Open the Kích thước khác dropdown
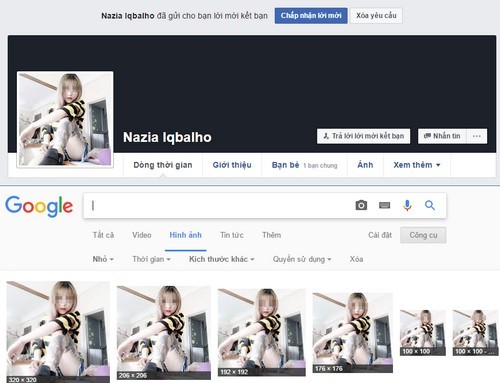 pyautogui.click(x=222, y=259)
